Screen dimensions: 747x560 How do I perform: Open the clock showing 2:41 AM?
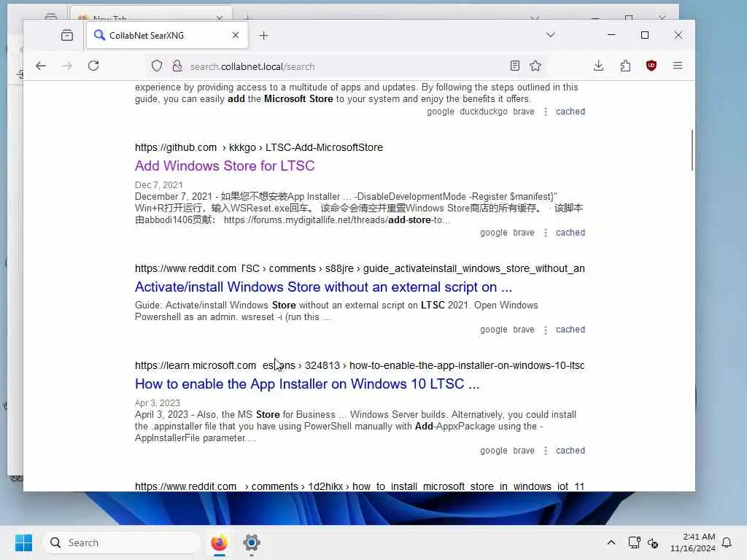pyautogui.click(x=693, y=542)
